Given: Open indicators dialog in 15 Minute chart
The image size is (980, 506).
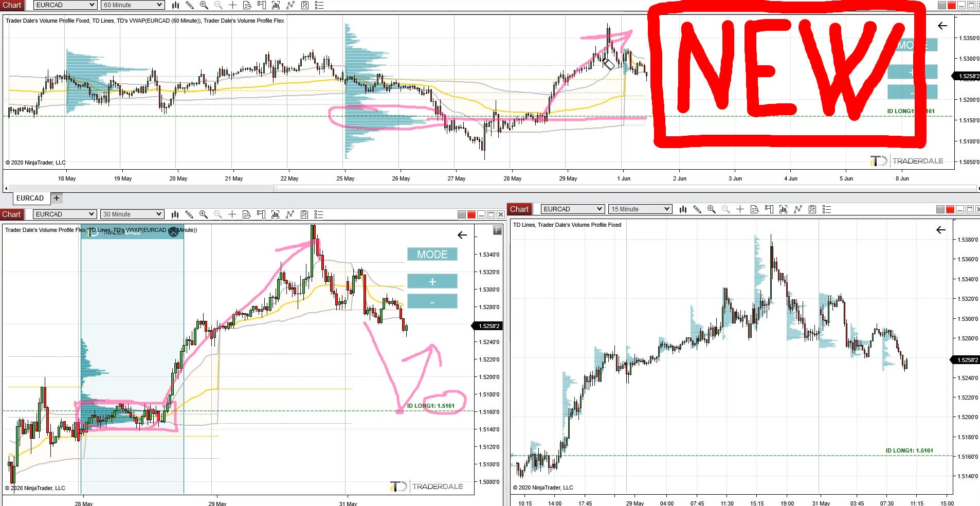Looking at the screenshot, I should 784,209.
